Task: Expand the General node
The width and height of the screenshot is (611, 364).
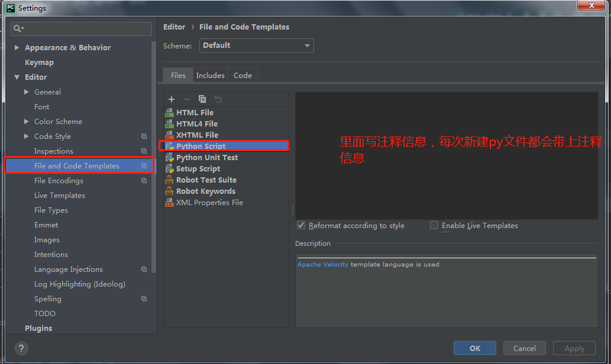Action: coord(27,92)
